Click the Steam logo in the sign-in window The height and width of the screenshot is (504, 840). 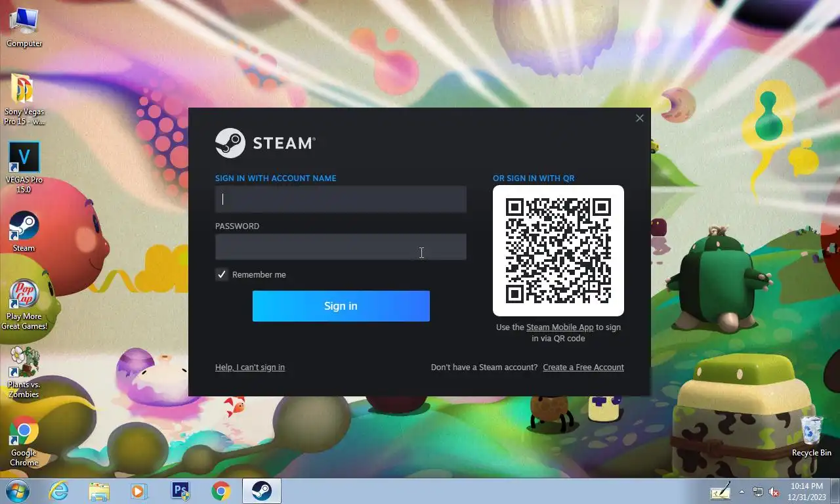pos(265,143)
